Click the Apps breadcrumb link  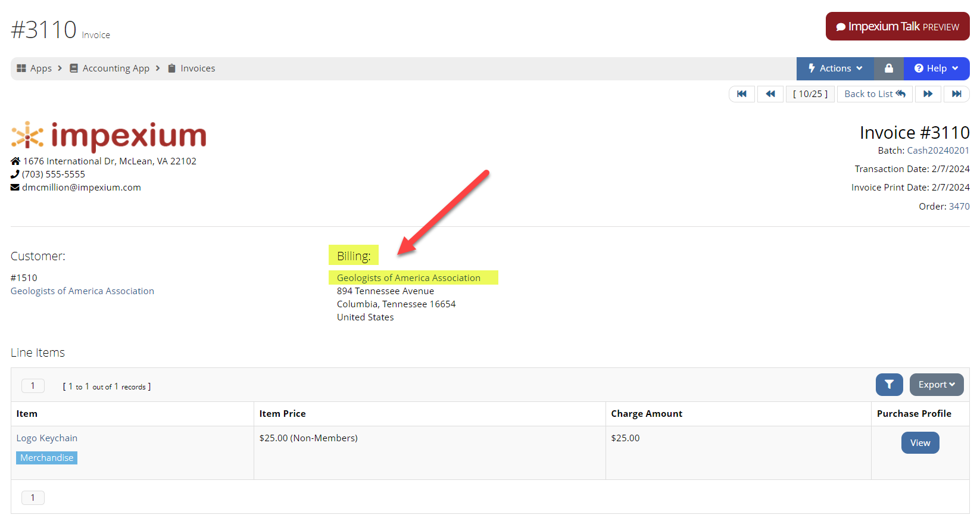pos(35,68)
